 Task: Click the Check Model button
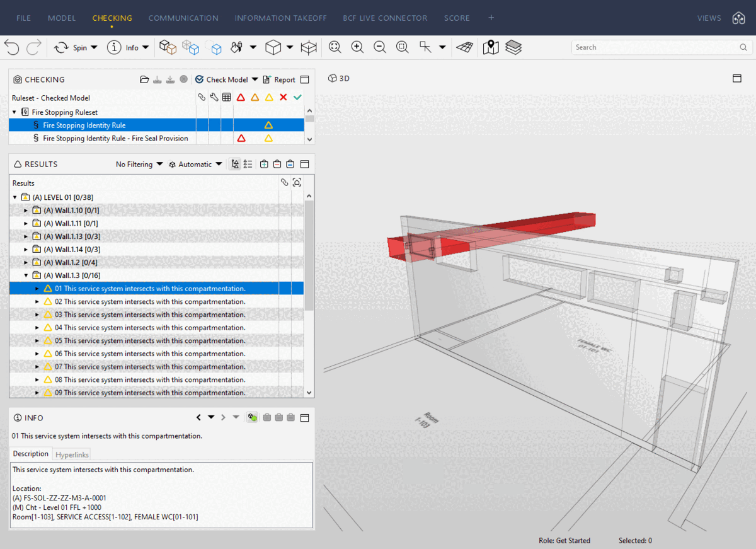click(x=221, y=79)
